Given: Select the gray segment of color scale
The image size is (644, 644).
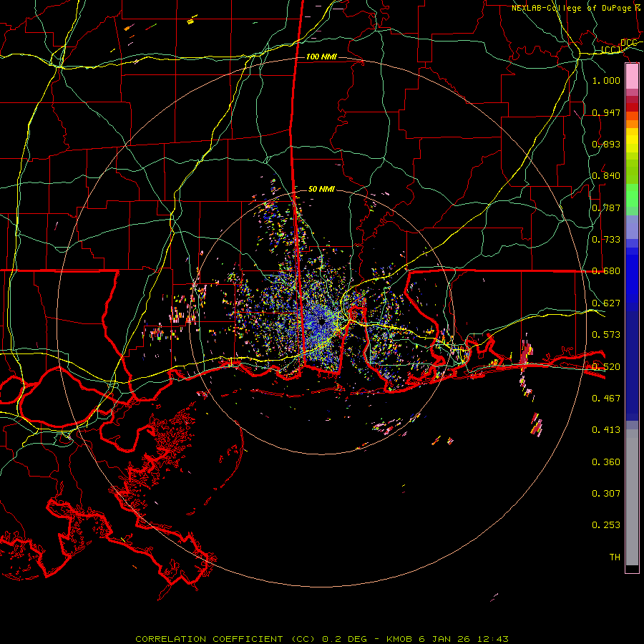Looking at the screenshot, I should pos(632,497).
